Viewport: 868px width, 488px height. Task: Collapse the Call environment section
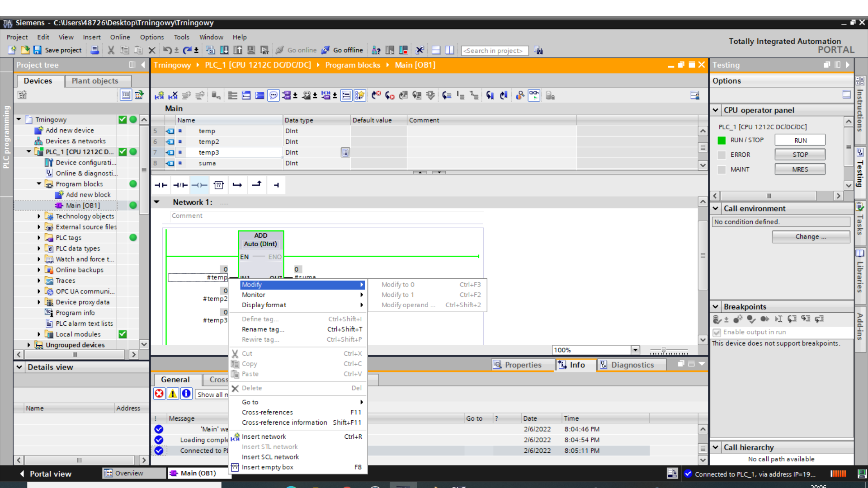click(716, 208)
